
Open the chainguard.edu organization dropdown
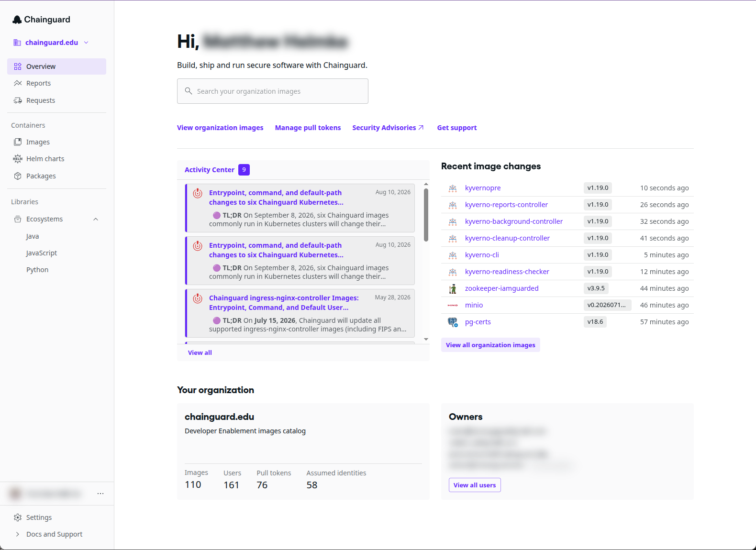coord(51,43)
